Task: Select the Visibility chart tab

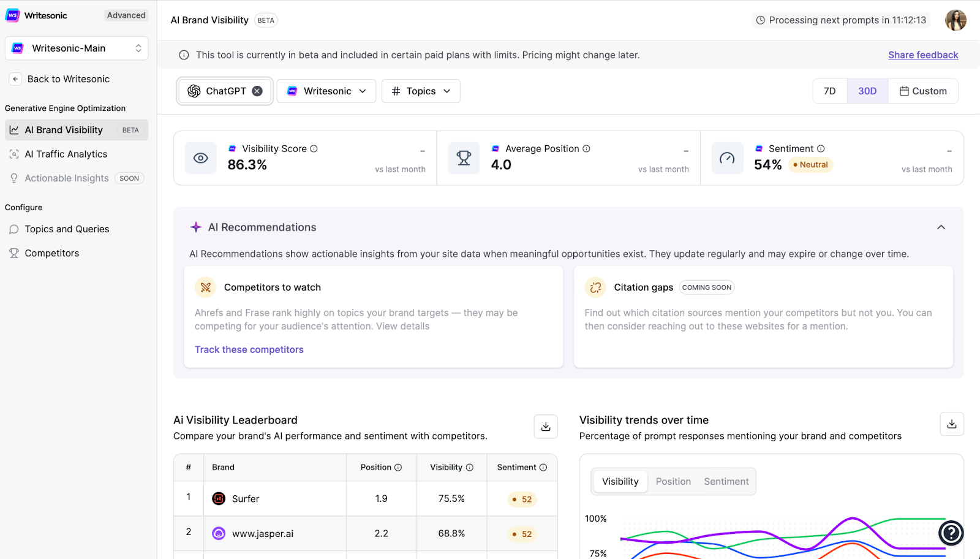Action: 620,482
